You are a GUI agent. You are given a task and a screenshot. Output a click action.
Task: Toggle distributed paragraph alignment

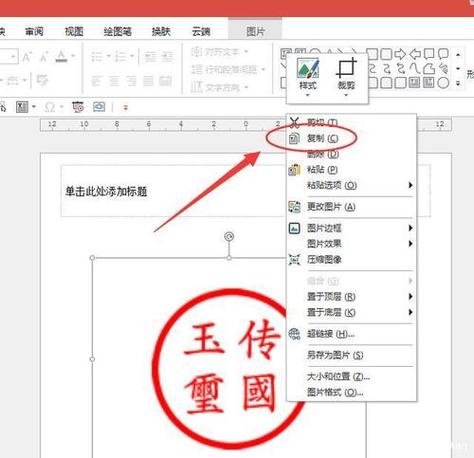pos(166,81)
